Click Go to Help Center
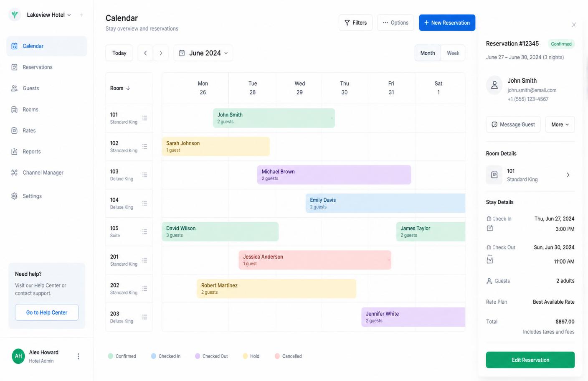This screenshot has height=381, width=588. point(47,312)
